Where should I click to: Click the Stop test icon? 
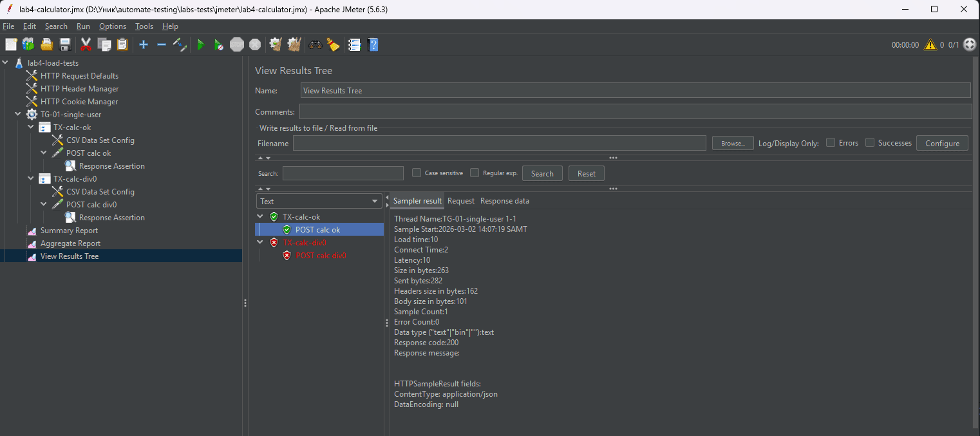(x=236, y=44)
